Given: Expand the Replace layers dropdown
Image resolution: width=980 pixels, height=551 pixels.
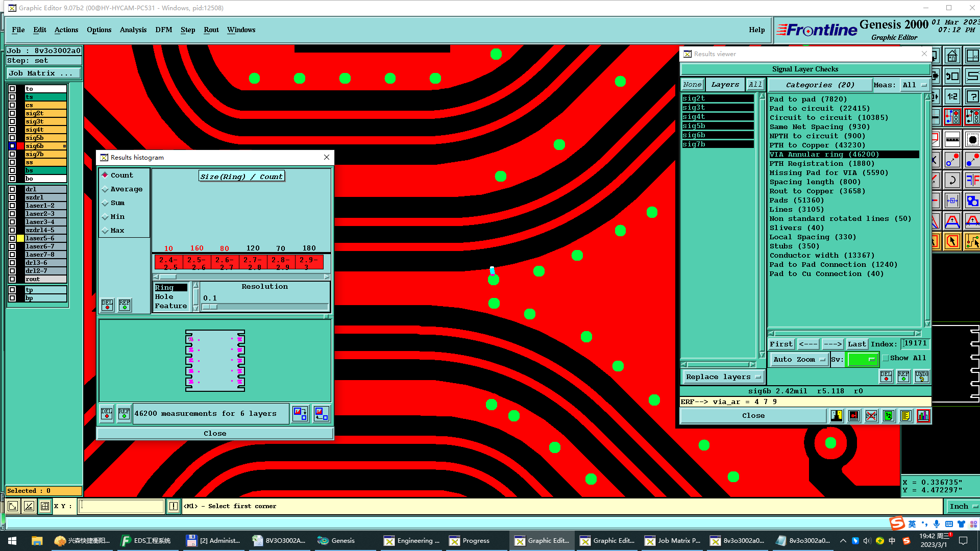Looking at the screenshot, I should tap(723, 377).
